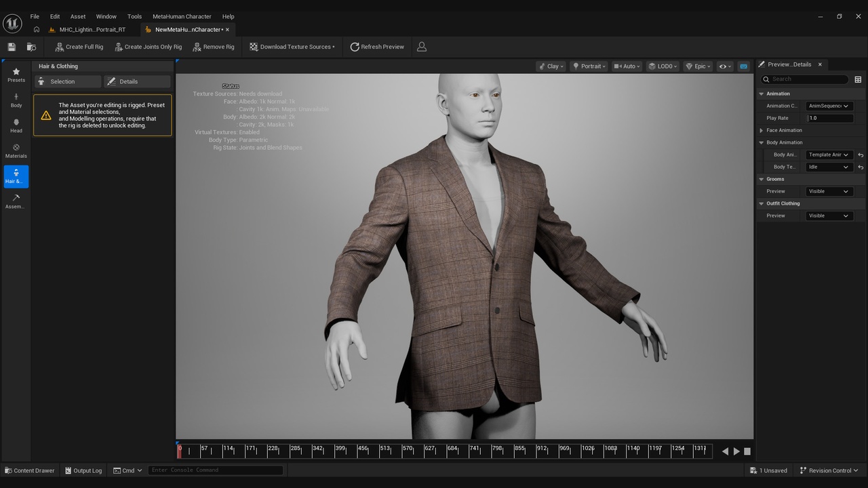The height and width of the screenshot is (488, 868).
Task: Open the LOD0 level dropdown
Action: point(662,66)
